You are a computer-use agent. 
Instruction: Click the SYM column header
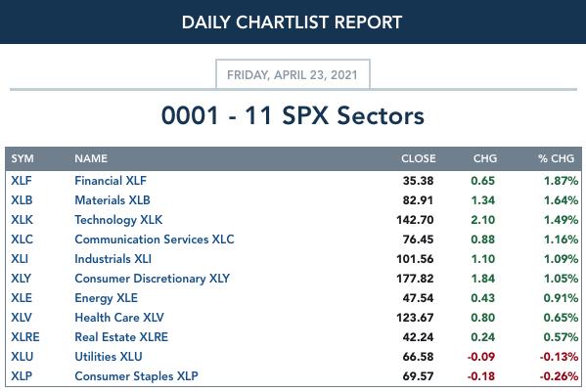coord(23,158)
